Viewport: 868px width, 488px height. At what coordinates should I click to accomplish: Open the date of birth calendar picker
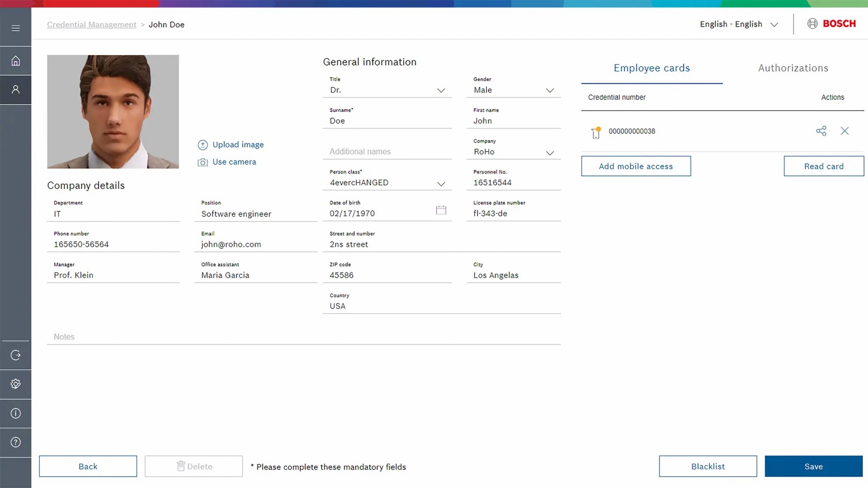441,210
